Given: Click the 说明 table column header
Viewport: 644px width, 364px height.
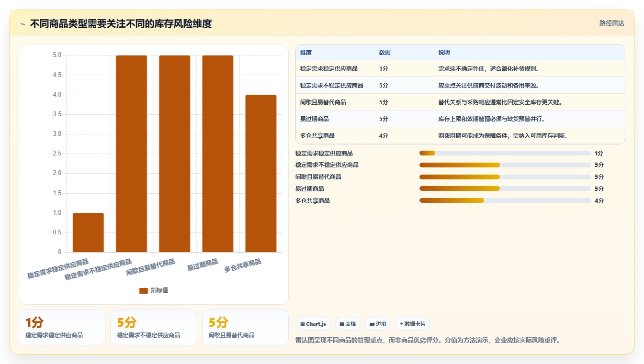Looking at the screenshot, I should pos(444,53).
